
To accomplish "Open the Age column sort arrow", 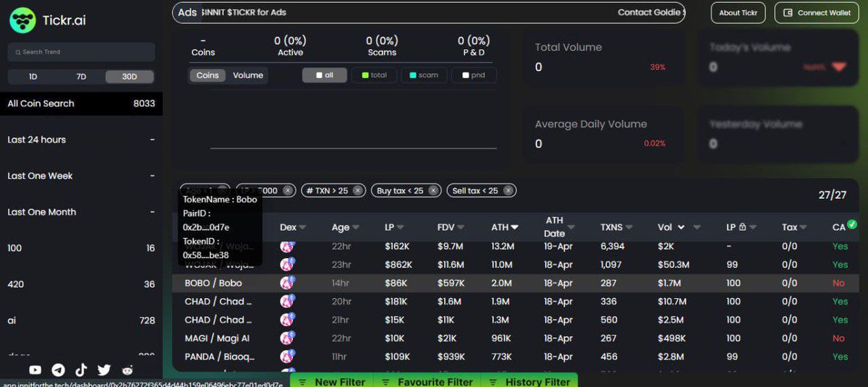I will (356, 227).
